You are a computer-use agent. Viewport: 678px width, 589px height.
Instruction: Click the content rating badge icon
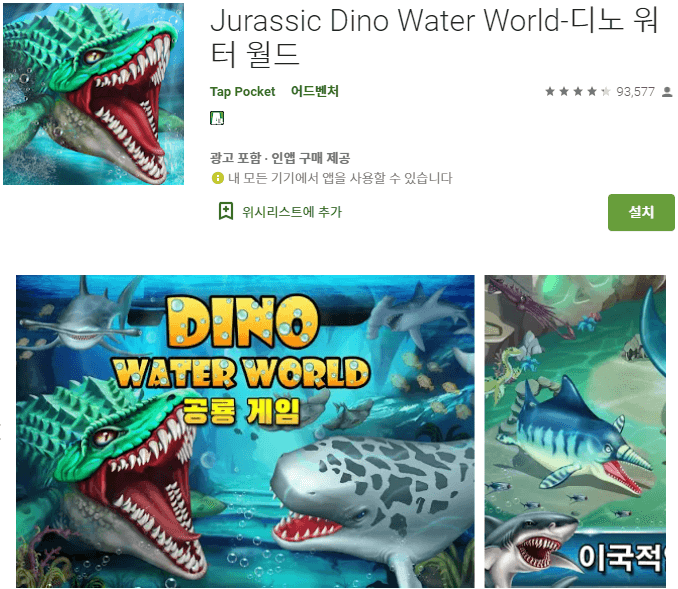click(217, 118)
